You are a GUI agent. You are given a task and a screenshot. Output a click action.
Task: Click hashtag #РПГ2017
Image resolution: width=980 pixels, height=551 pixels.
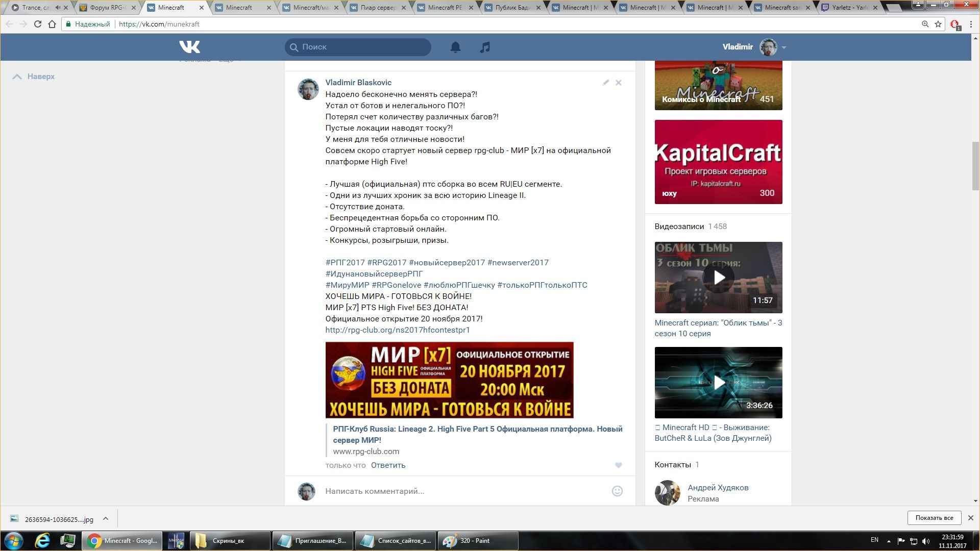[x=345, y=263]
